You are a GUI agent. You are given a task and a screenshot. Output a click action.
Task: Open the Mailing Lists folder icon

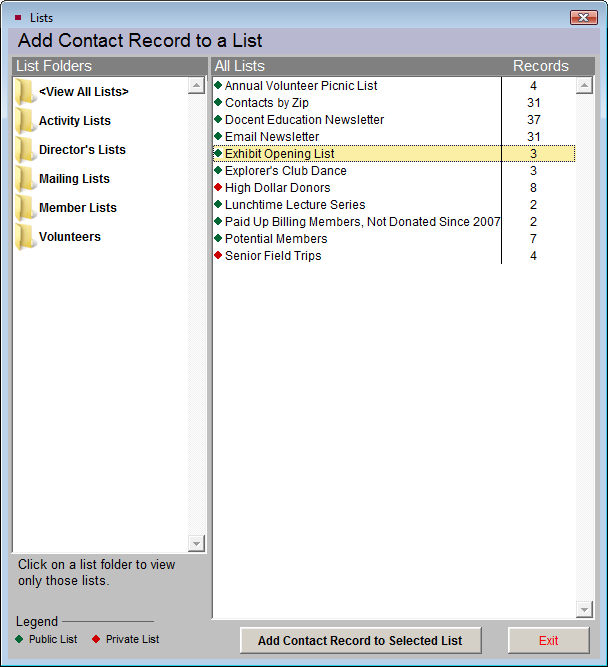tap(26, 179)
